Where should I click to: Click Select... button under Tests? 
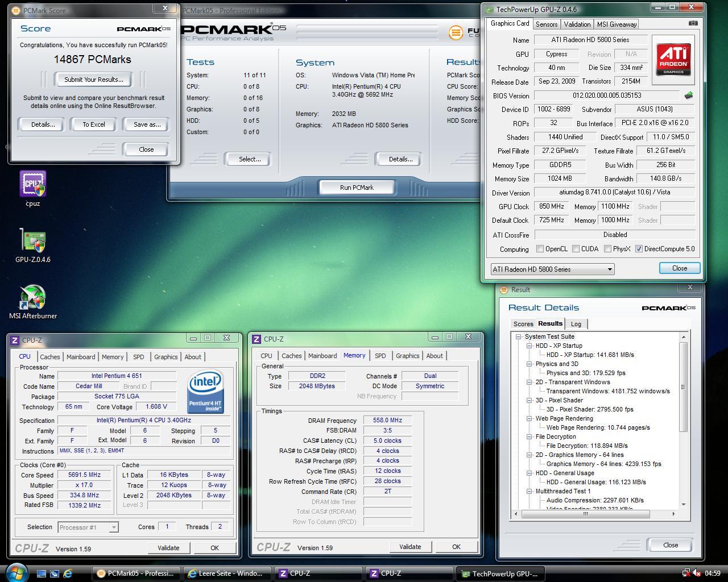249,159
